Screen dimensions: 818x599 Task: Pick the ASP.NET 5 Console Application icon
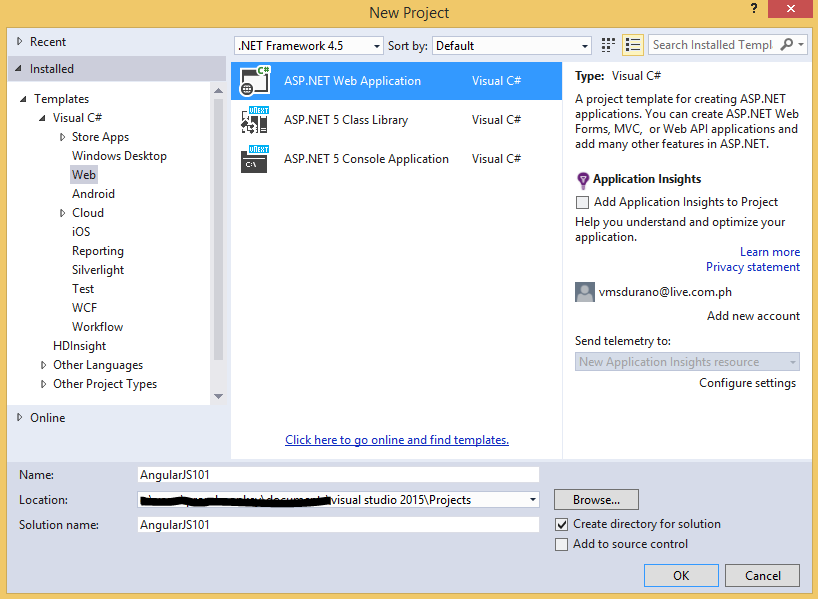[x=255, y=159]
